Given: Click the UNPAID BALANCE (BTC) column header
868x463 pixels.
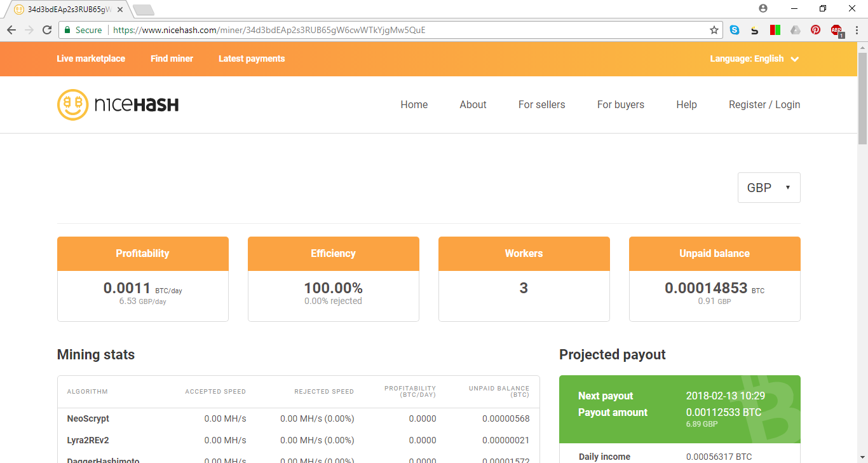Looking at the screenshot, I should (499, 392).
